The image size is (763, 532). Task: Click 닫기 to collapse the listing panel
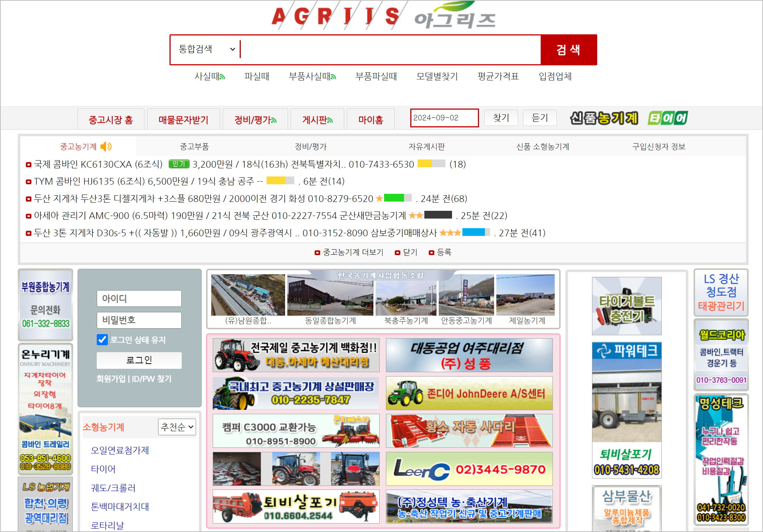tap(410, 253)
